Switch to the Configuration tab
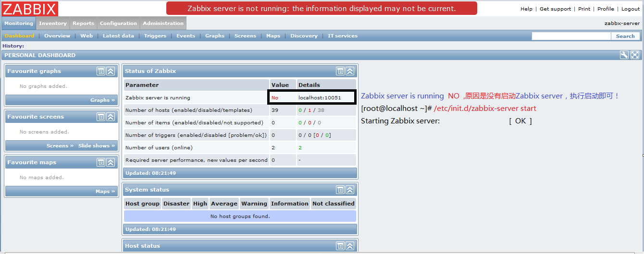Image resolution: width=644 pixels, height=254 pixels. pyautogui.click(x=118, y=23)
